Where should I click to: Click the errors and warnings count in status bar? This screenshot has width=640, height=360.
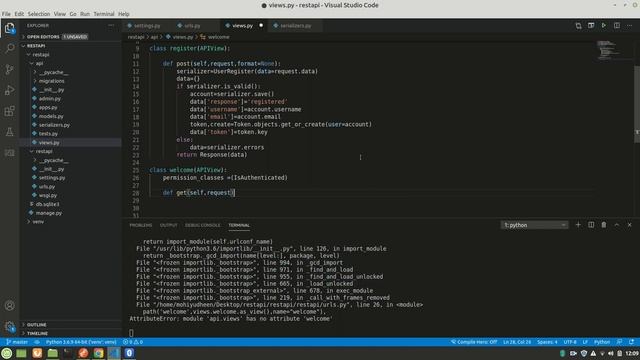coord(133,342)
